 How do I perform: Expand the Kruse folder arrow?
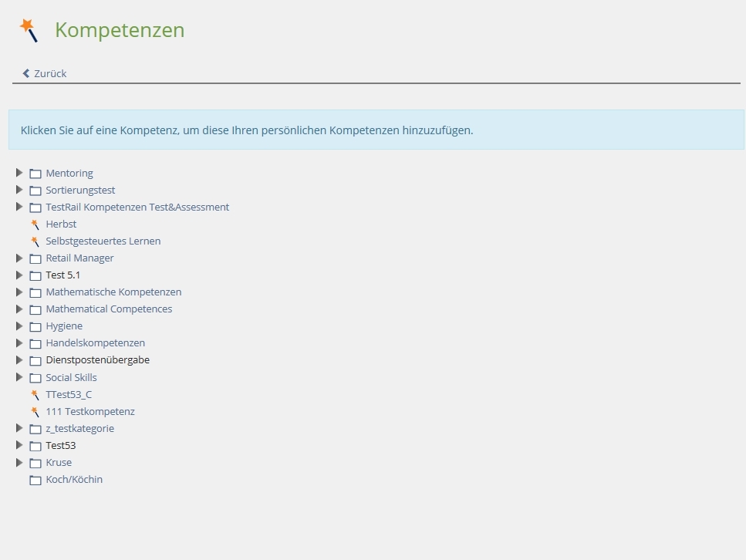(x=19, y=462)
